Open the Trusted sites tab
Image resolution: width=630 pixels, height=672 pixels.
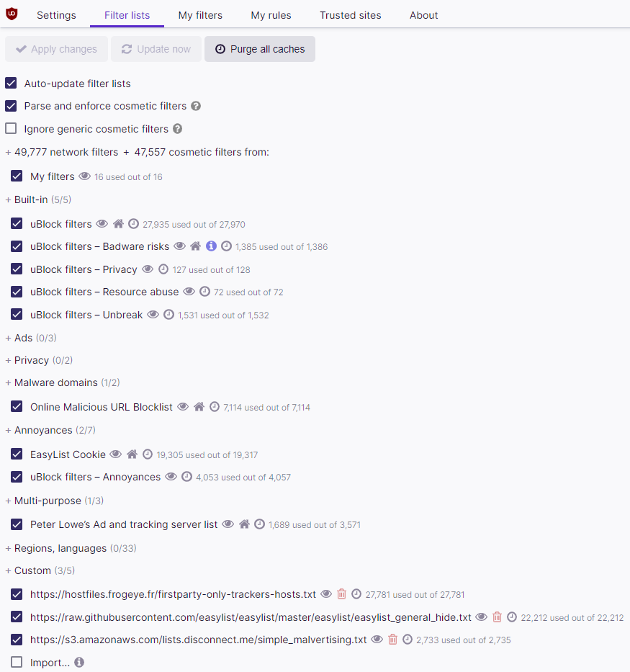pos(351,15)
